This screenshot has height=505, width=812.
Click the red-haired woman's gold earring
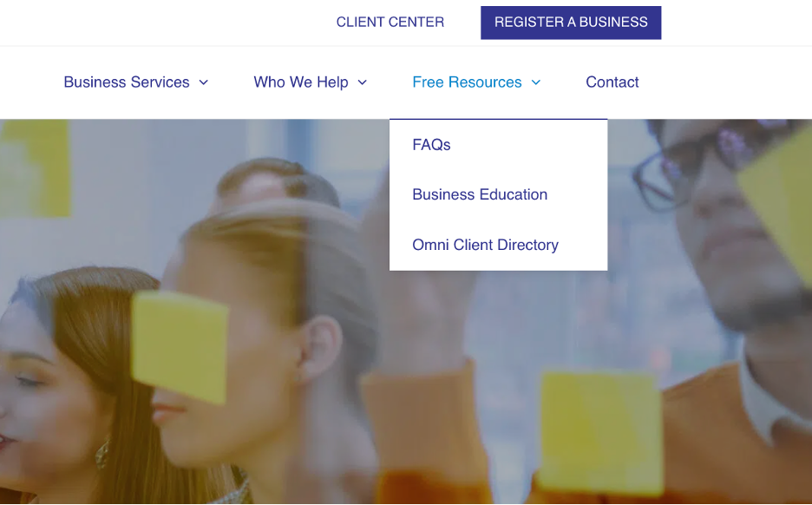(102, 454)
